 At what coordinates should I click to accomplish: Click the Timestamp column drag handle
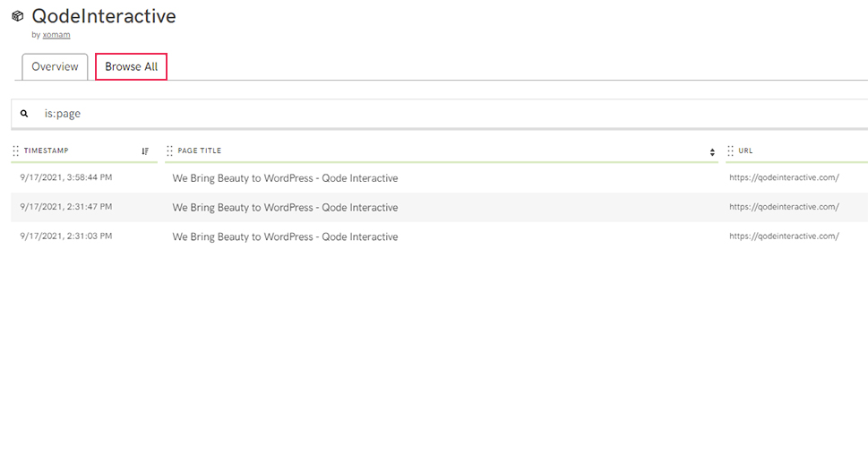pos(15,150)
